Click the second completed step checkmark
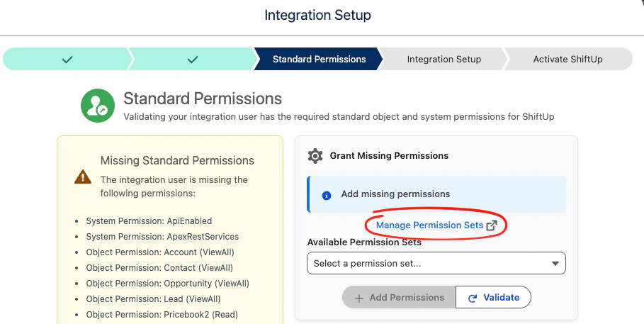This screenshot has height=324, width=644. [193, 60]
